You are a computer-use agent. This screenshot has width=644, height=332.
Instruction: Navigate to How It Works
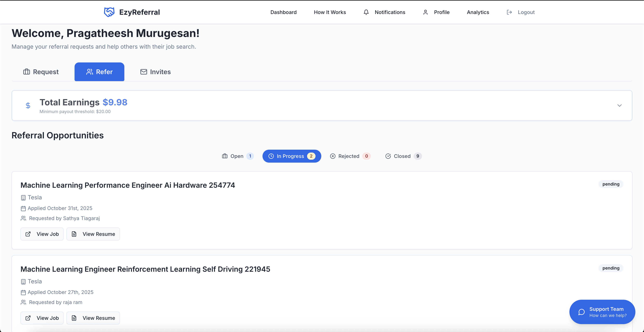(x=330, y=12)
